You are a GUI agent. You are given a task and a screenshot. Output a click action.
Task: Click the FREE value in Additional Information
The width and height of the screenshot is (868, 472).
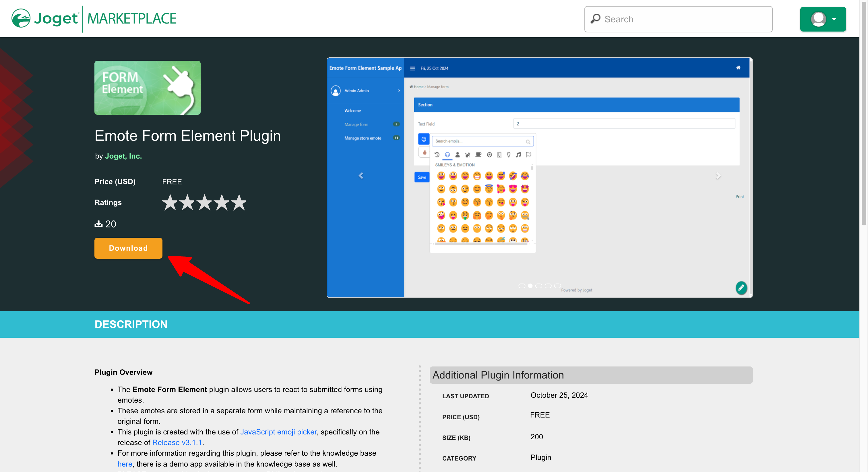pyautogui.click(x=540, y=415)
